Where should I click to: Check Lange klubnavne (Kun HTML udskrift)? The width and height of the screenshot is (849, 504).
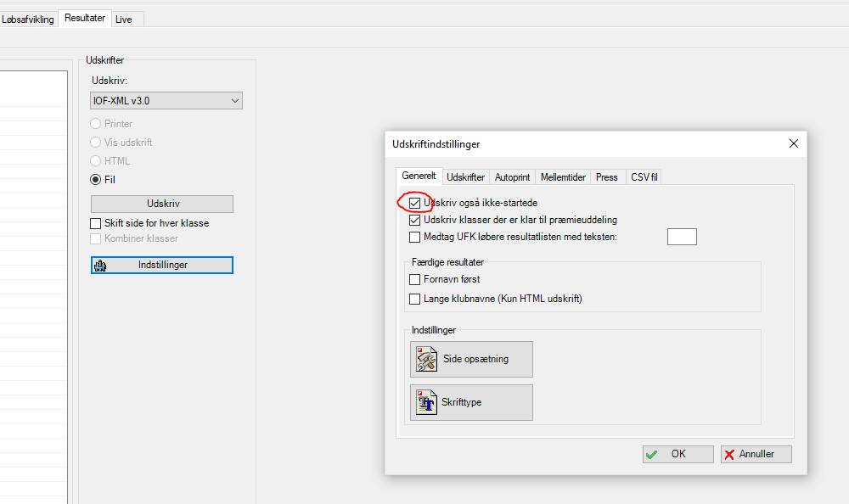(415, 299)
